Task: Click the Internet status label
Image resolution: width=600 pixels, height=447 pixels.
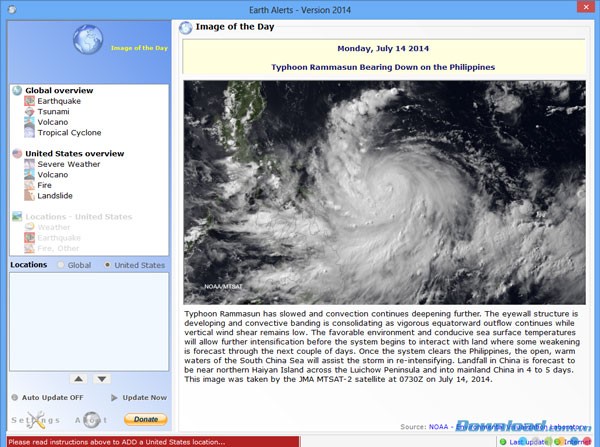Action: 577,442
